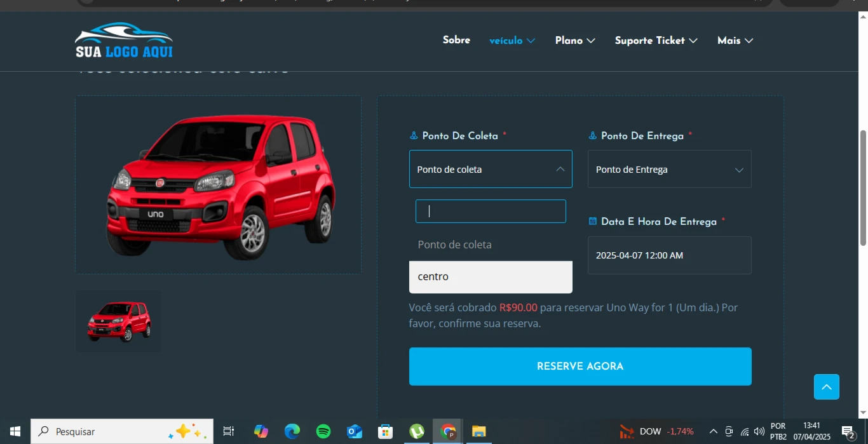This screenshot has height=444, width=868.
Task: Click the network tray icon
Action: click(x=745, y=432)
